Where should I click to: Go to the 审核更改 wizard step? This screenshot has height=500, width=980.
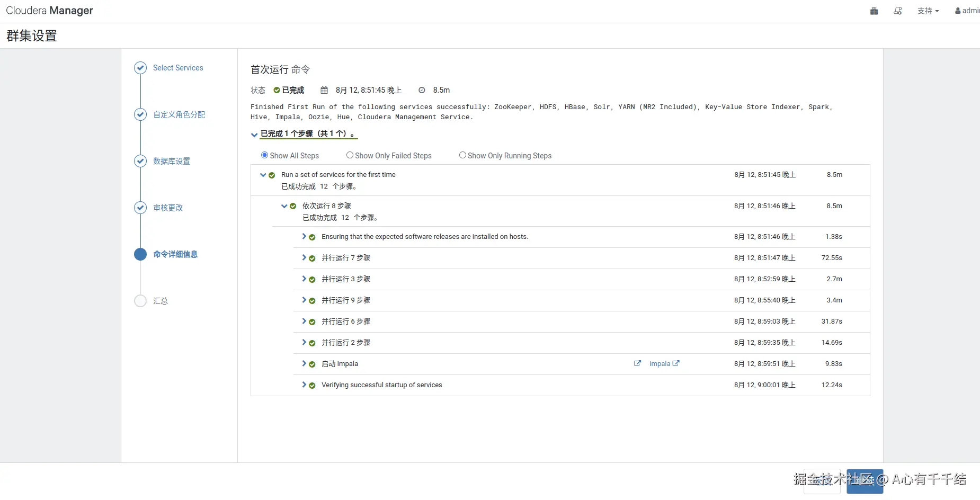point(168,208)
